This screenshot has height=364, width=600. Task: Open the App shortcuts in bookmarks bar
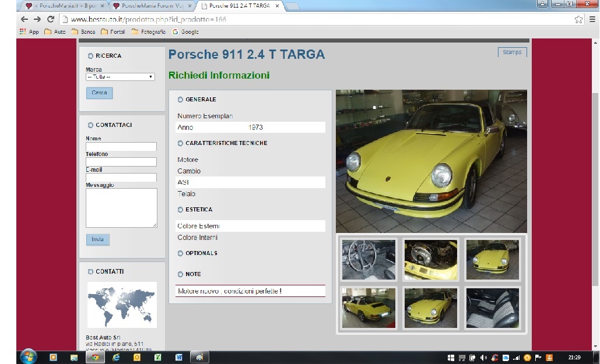pos(30,31)
